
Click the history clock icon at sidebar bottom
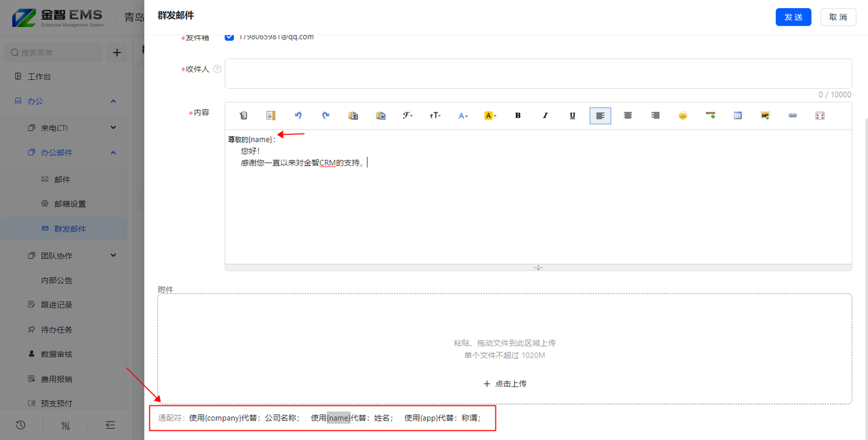tap(20, 425)
